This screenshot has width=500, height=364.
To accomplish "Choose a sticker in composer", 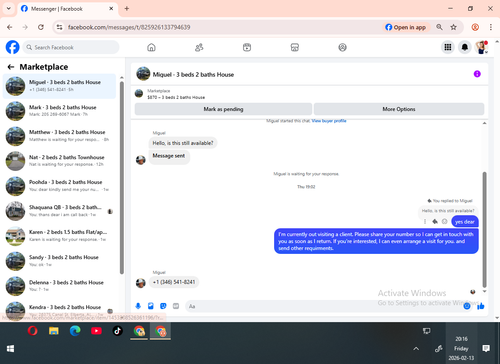I will tap(163, 306).
